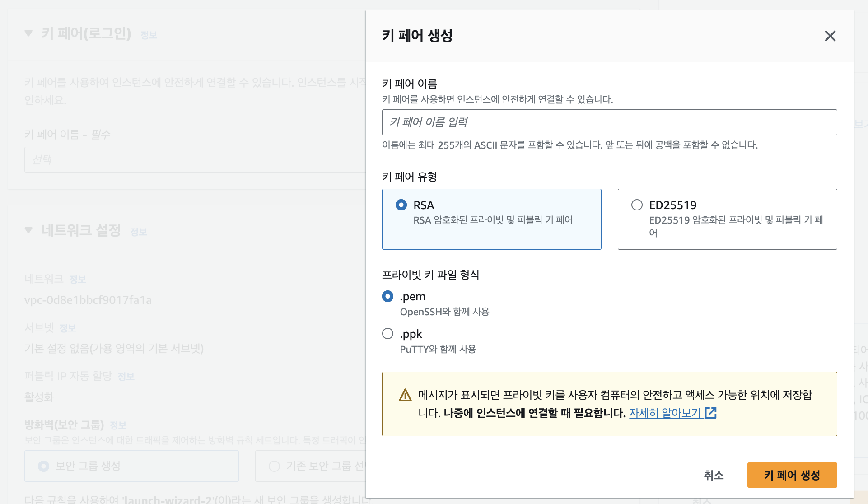Open the 자세히 알아보기 link

coord(665,413)
